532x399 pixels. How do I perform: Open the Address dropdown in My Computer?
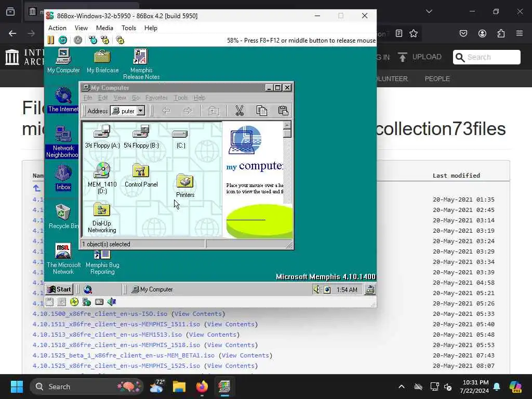[x=140, y=111]
